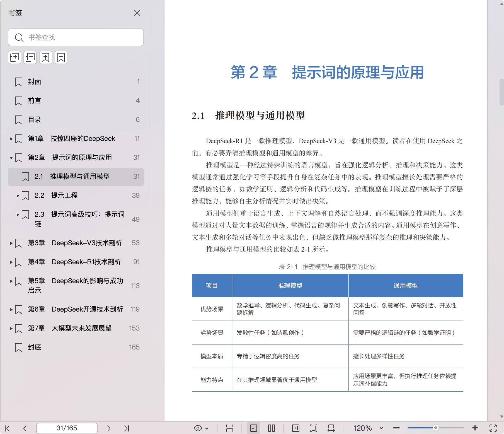Set zoom to actual size 1:1
Viewport: 504px width, 434px height.
[296, 428]
